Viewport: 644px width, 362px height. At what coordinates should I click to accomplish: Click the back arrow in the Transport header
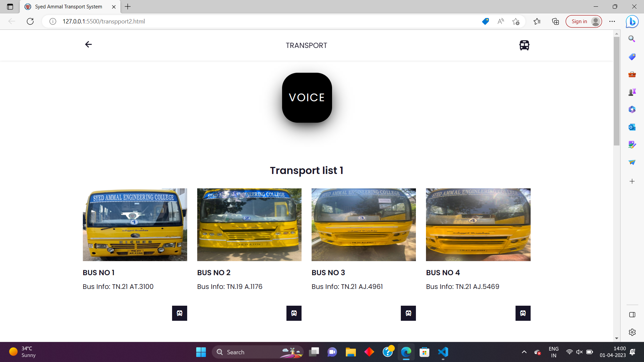pyautogui.click(x=88, y=44)
